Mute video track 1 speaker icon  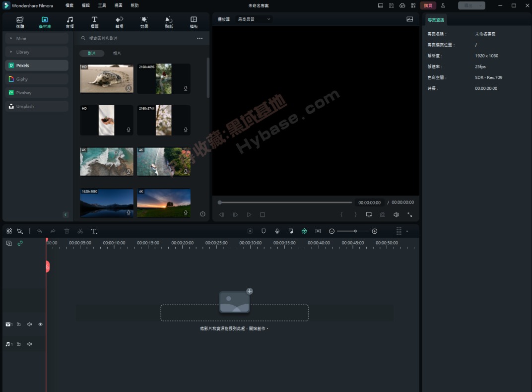tap(29, 324)
